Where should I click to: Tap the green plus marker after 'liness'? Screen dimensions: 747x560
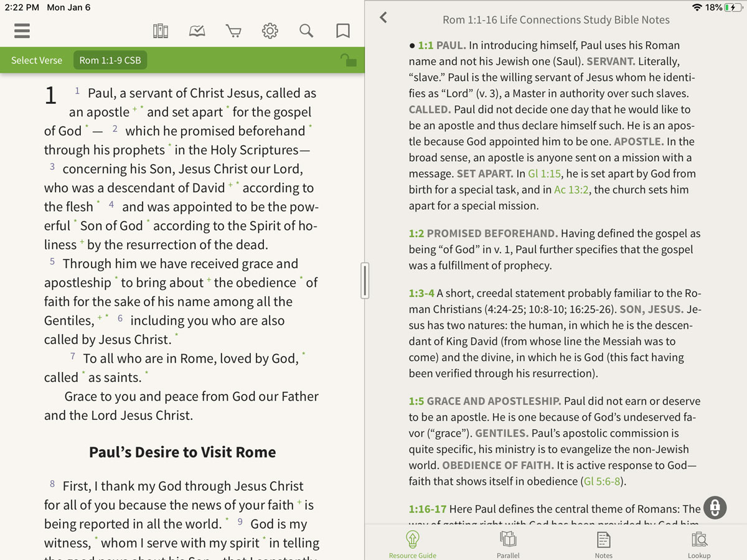pos(82,243)
